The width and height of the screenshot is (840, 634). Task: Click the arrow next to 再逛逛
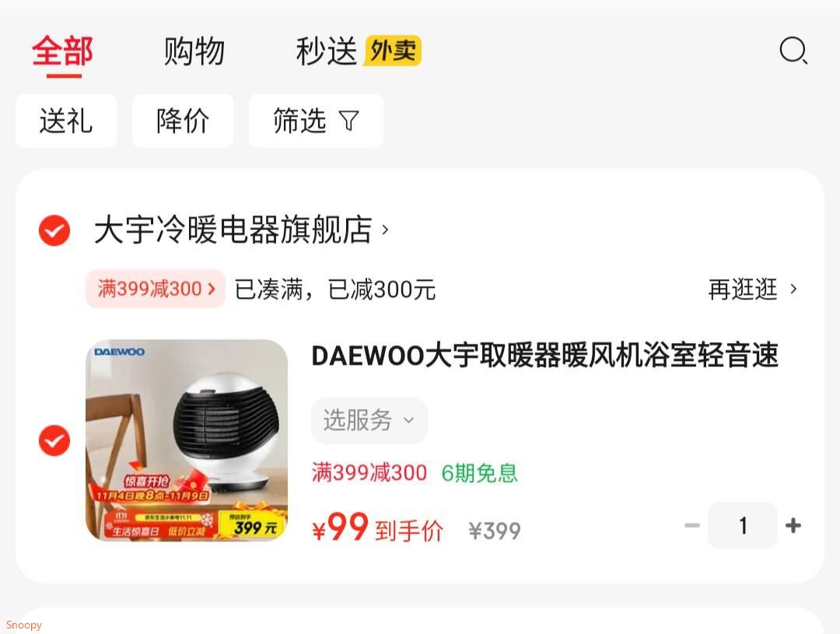(x=793, y=289)
